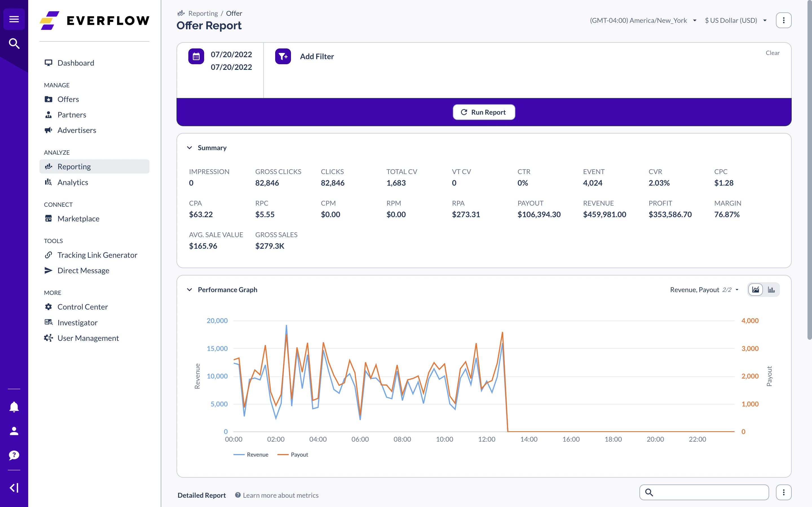Click the Offers management icon
Image resolution: width=812 pixels, height=507 pixels.
click(48, 99)
